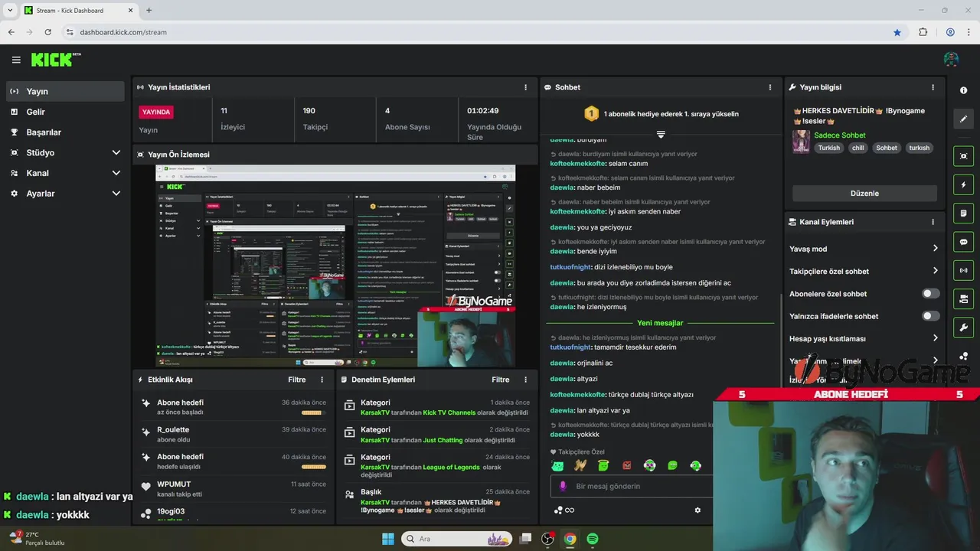
Task: Click the Yeni mesajlar divider in chat
Action: pos(660,323)
